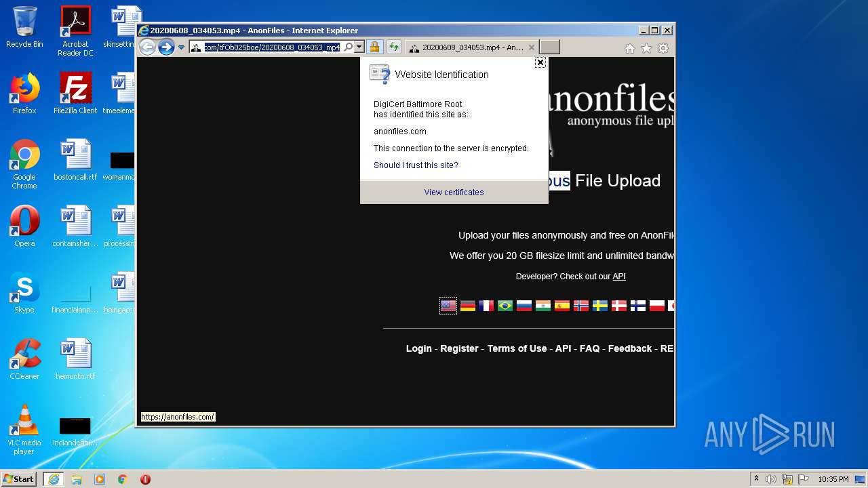Click the 10:35 PM taskbar clock

click(833, 479)
